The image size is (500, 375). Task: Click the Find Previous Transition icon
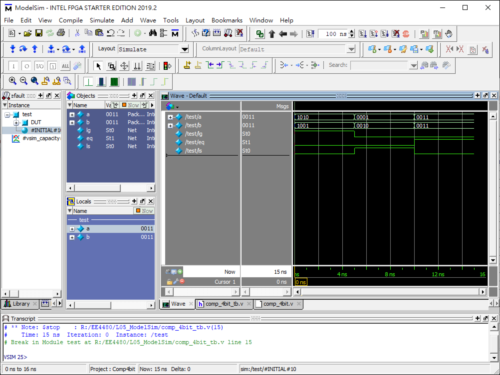[210, 65]
